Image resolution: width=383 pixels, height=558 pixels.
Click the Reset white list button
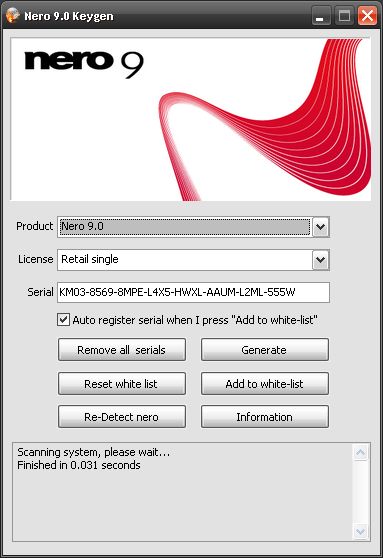(x=122, y=384)
